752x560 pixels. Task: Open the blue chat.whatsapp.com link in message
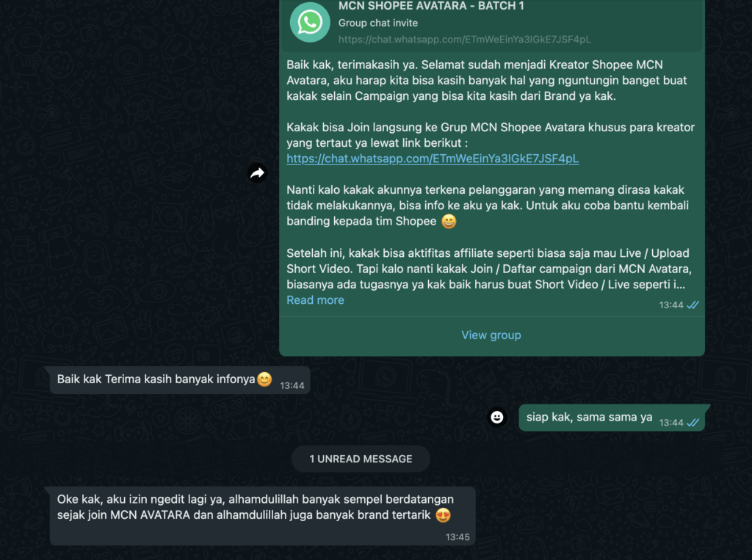pos(433,159)
